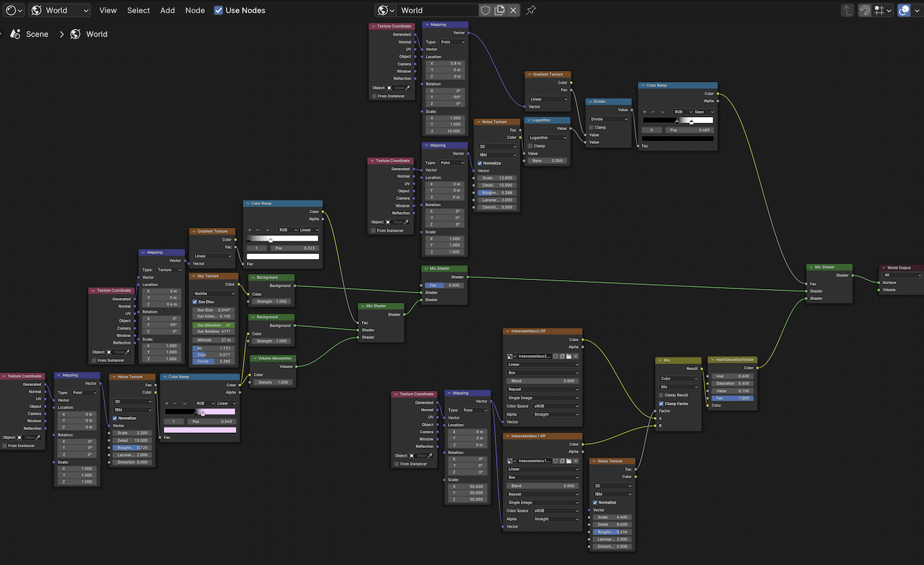Viewport: 924px width, 565px height.
Task: Unlink the World datablock via the X icon
Action: (513, 10)
